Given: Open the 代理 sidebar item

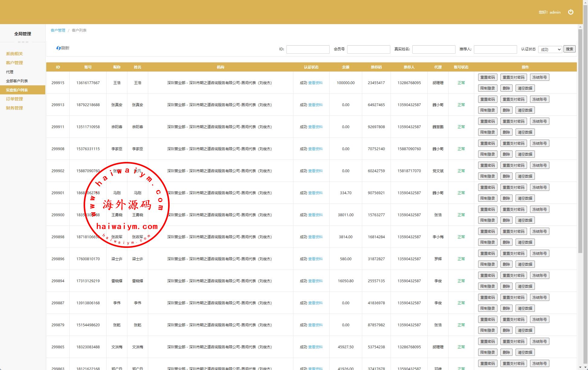Looking at the screenshot, I should 10,72.
